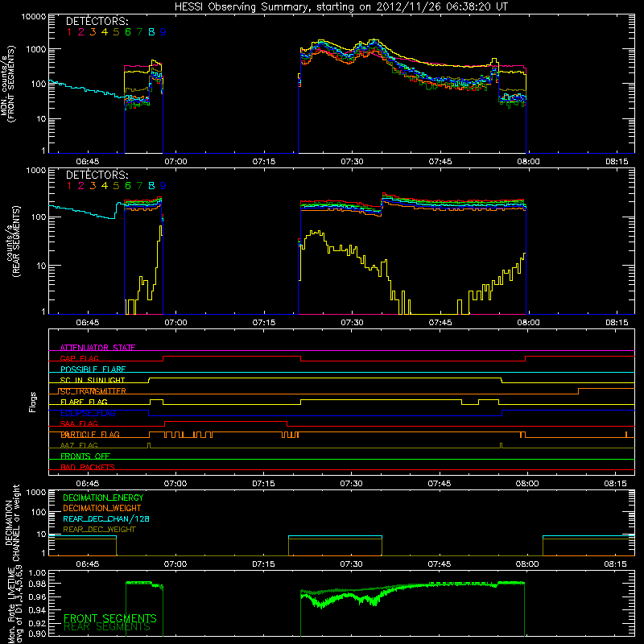Click 06:45 time label under rear segments plot
The height and width of the screenshot is (644, 644).
click(88, 323)
